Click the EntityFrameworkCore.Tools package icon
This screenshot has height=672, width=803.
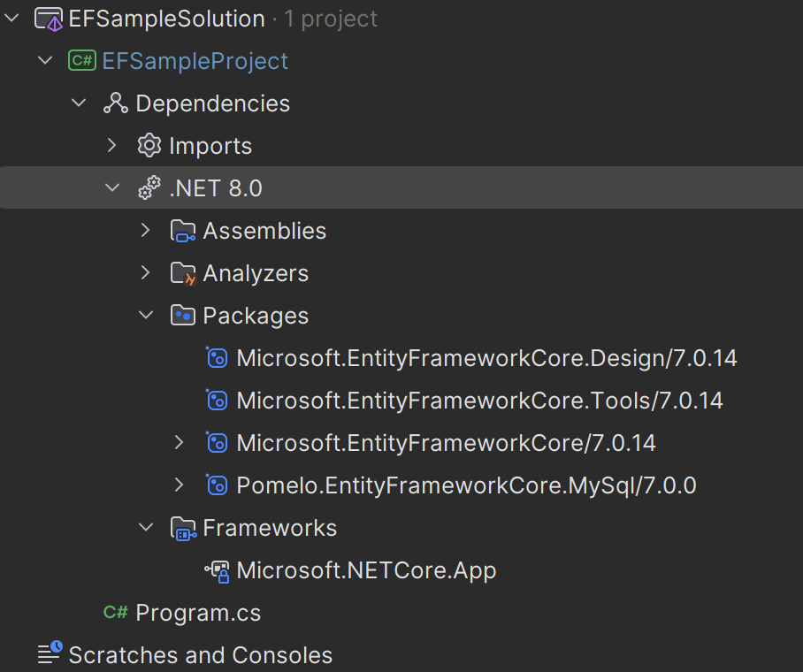(x=217, y=400)
